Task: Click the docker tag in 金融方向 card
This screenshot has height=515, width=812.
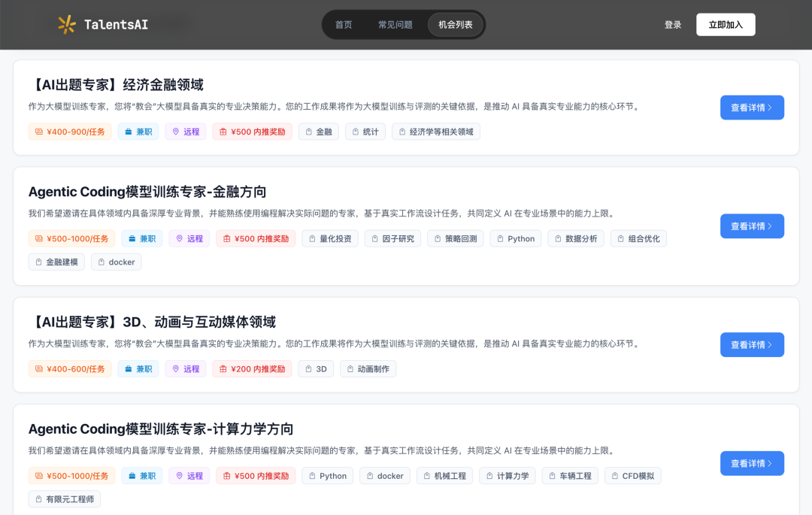Action: click(x=117, y=262)
